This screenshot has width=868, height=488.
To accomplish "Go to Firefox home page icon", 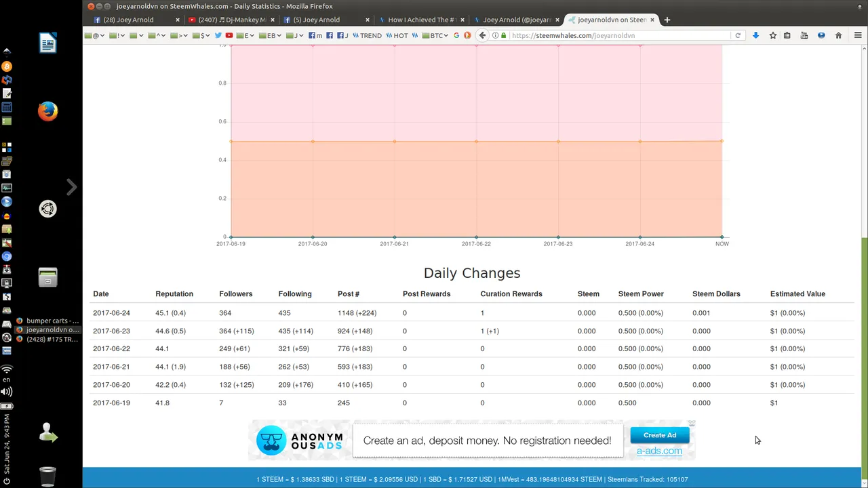I will [x=838, y=35].
